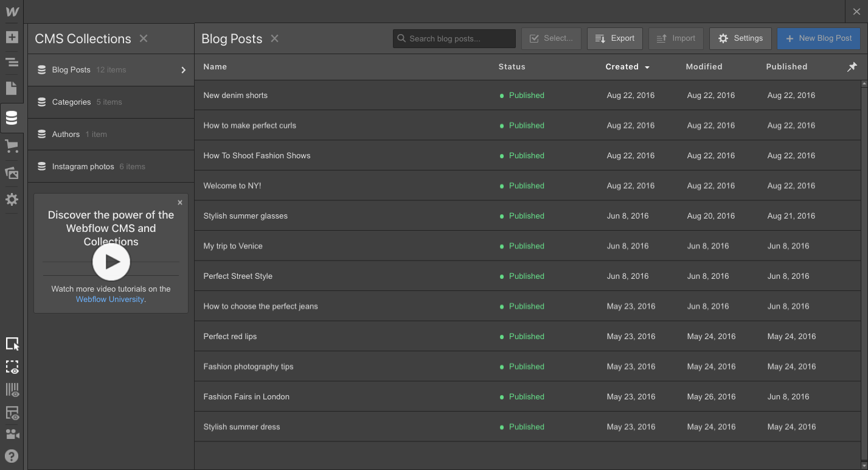
Task: Open the Authors collection
Action: point(111,135)
